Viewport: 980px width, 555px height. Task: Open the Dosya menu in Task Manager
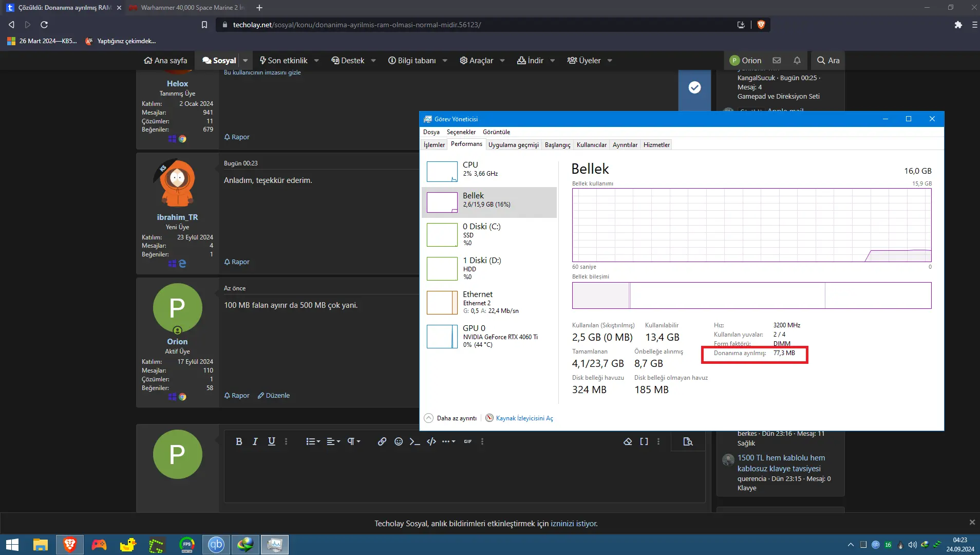(431, 132)
